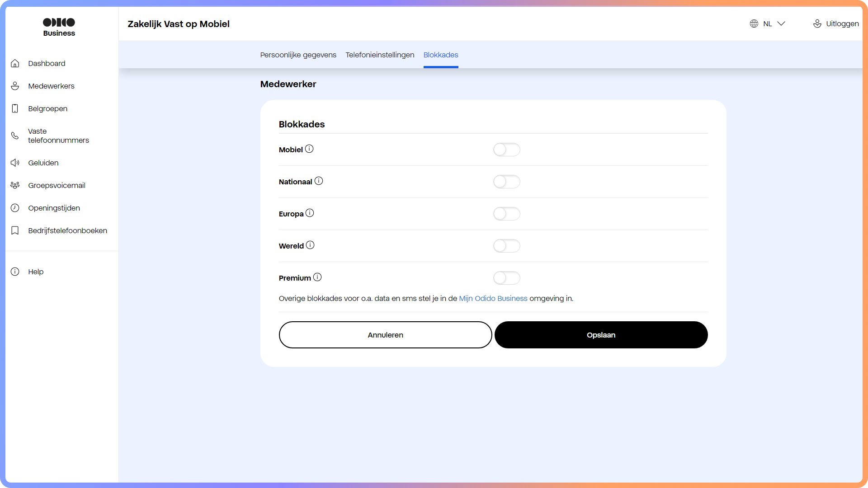The image size is (868, 488).
Task: Click the globe language selector icon
Action: coord(754,23)
